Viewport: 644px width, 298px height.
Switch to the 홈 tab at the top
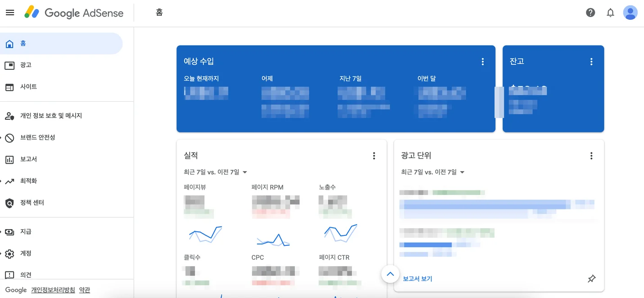[159, 12]
